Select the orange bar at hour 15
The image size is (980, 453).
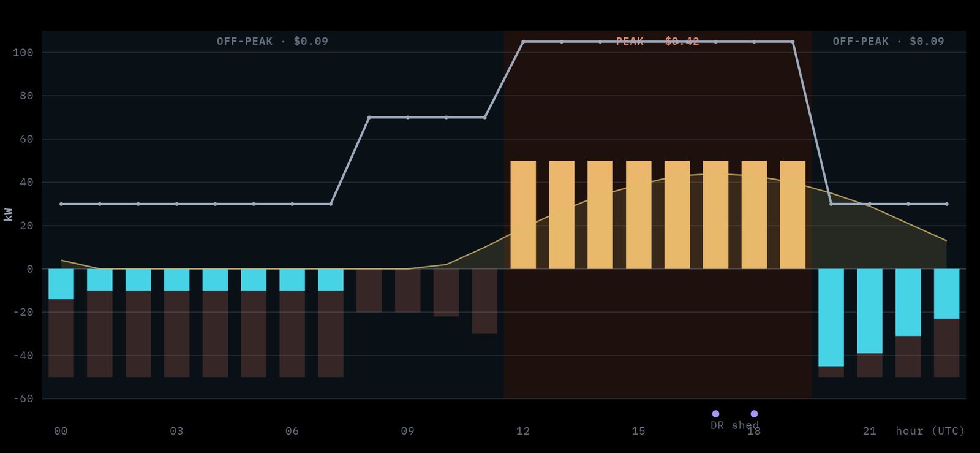(638, 215)
